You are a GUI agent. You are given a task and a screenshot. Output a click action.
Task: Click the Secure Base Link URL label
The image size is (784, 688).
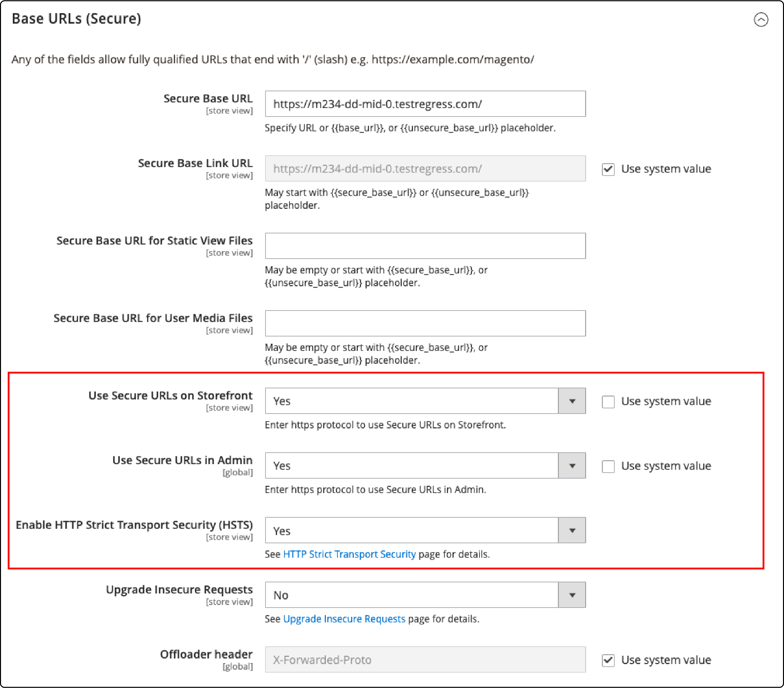[x=195, y=163]
